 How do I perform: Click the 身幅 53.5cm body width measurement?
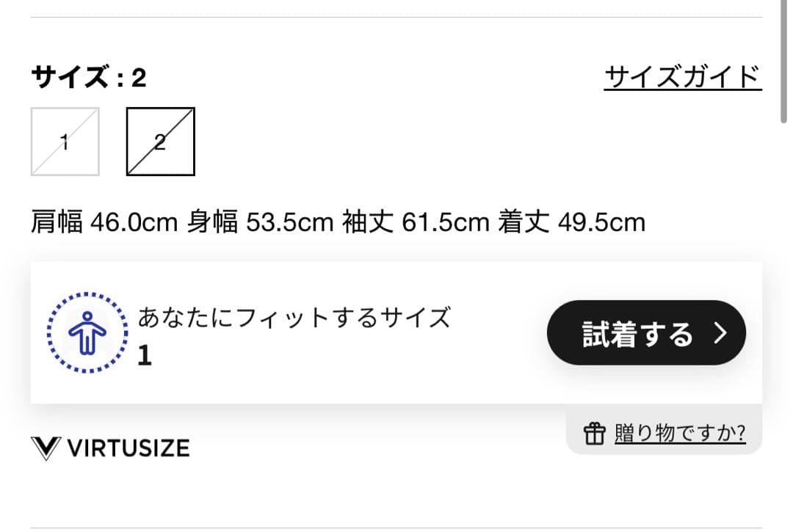(x=260, y=222)
